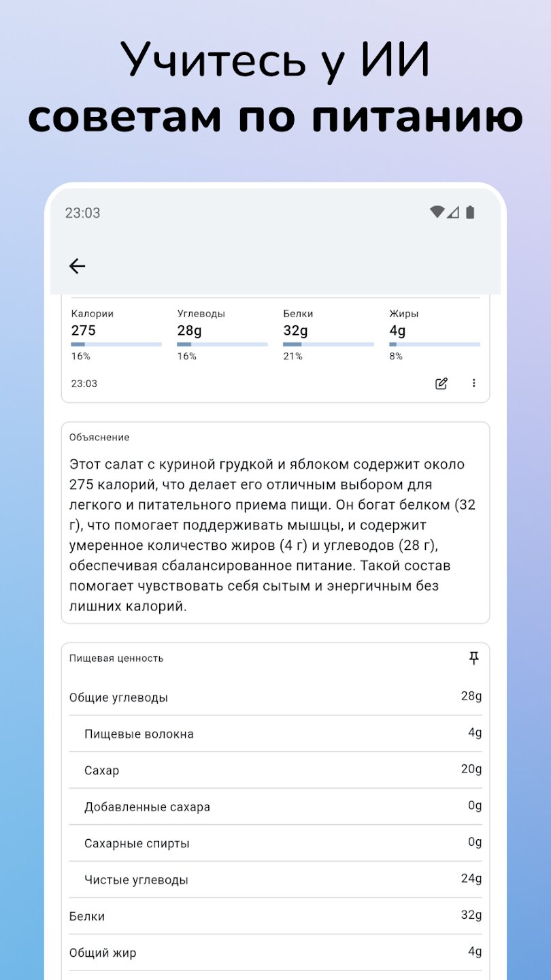Pin the Пищевая ценность section
Viewport: 551px width, 980px height.
tap(474, 658)
